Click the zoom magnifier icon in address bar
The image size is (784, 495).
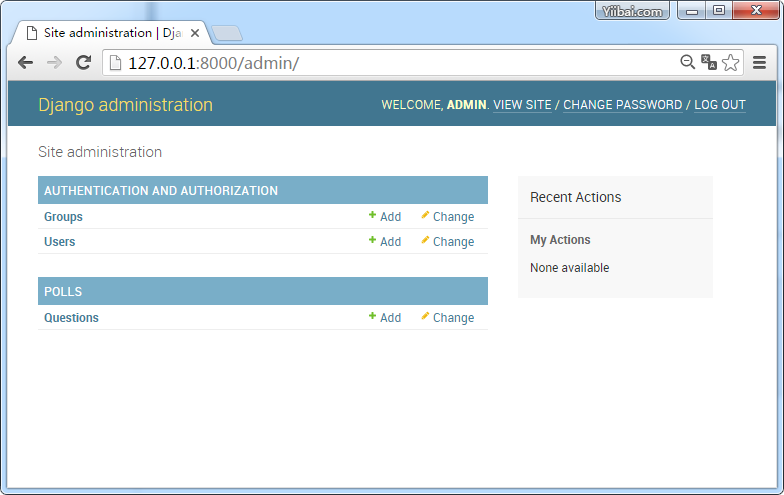(687, 63)
